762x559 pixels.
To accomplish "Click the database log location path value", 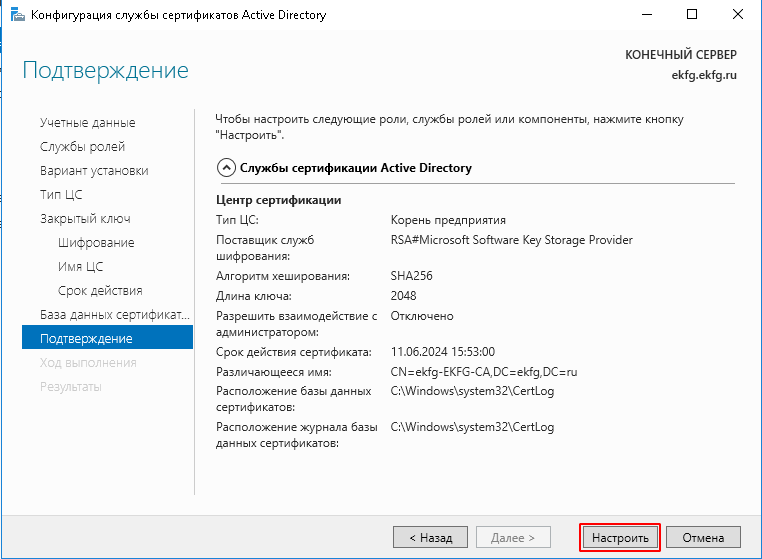I will [x=472, y=427].
